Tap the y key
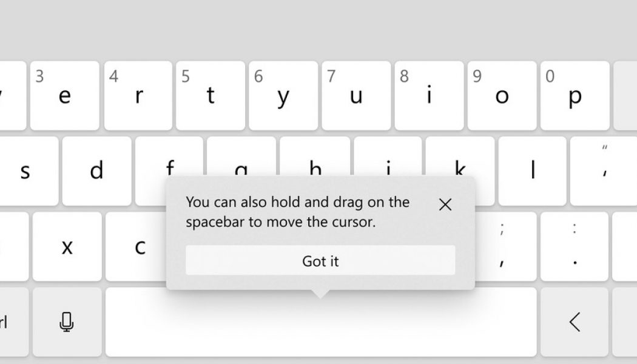 pyautogui.click(x=283, y=96)
